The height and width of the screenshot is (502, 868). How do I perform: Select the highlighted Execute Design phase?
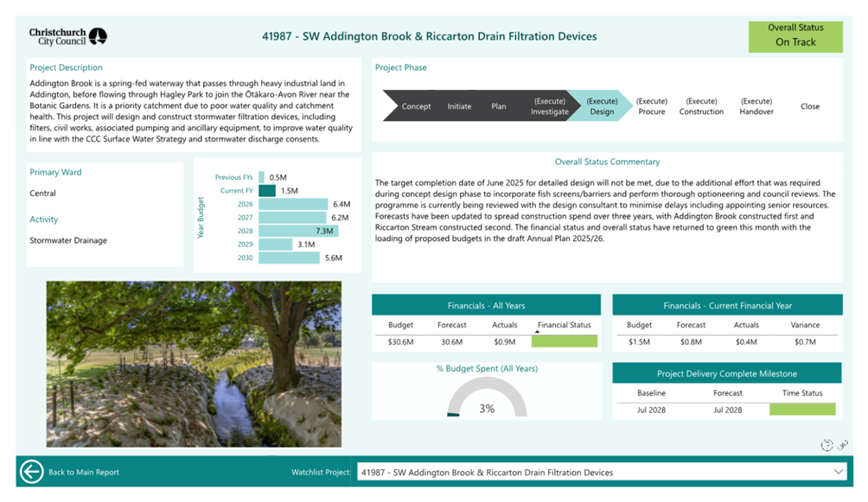tap(602, 106)
